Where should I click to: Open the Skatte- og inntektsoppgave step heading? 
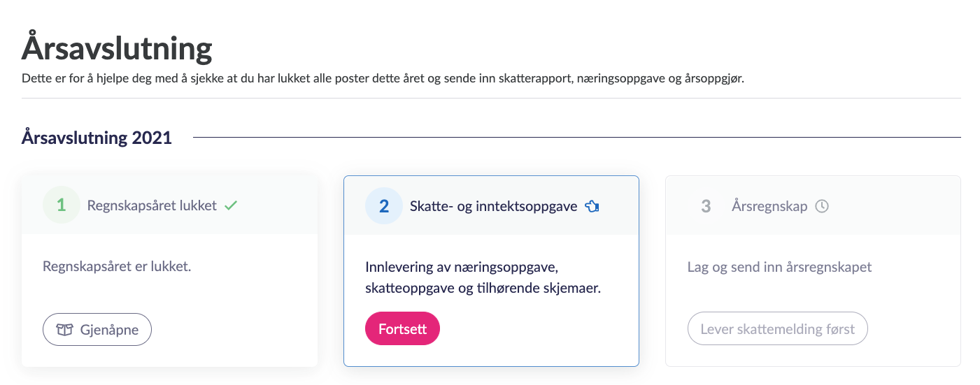click(493, 206)
